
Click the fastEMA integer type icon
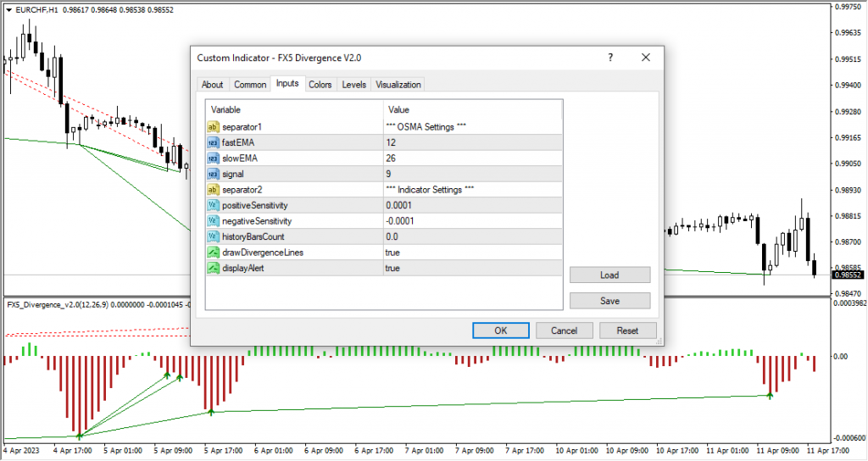214,142
